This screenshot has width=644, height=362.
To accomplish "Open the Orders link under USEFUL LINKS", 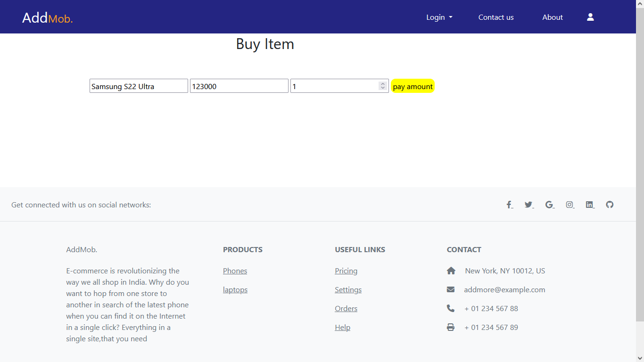I will pyautogui.click(x=346, y=308).
